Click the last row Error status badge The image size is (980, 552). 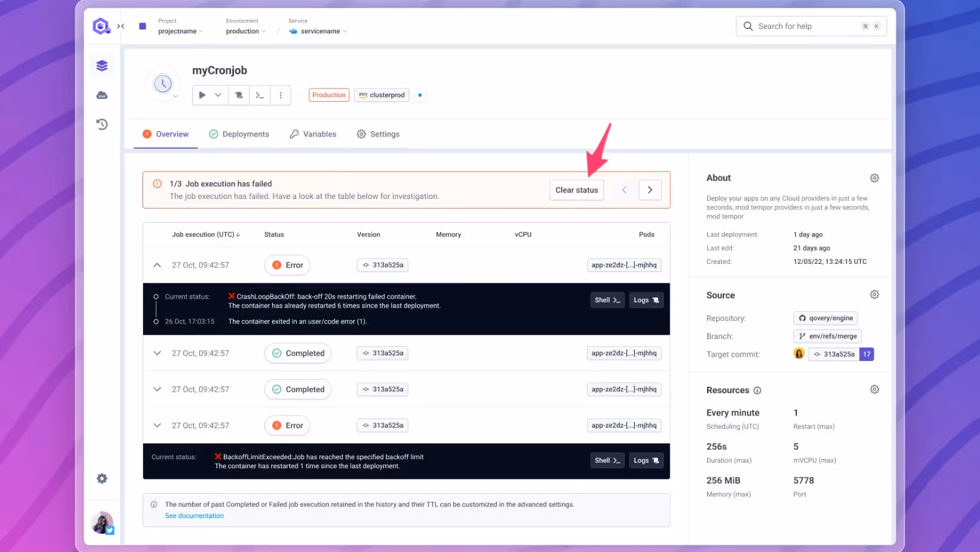click(287, 425)
